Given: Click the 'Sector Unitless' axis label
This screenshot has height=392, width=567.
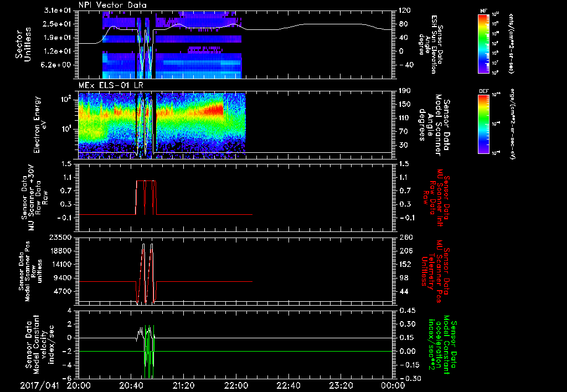Looking at the screenshot, I should [23, 44].
